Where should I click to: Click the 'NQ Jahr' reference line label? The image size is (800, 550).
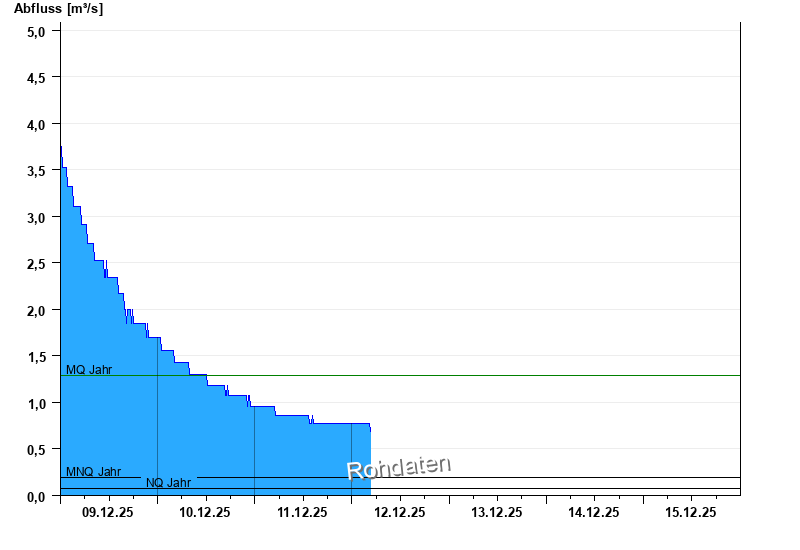pyautogui.click(x=168, y=483)
